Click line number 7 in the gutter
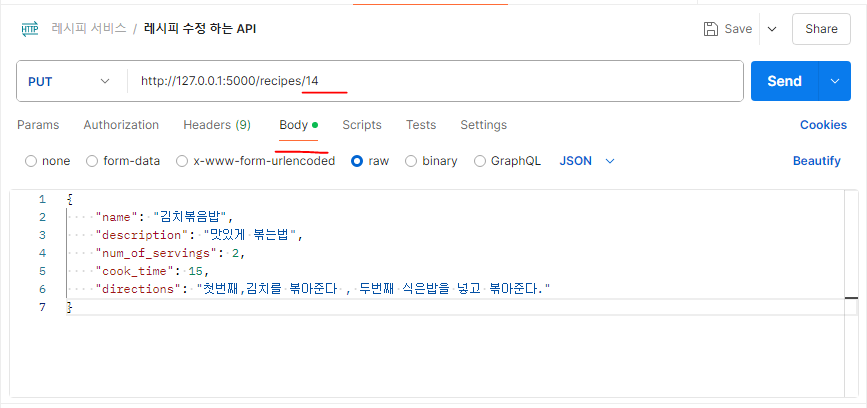This screenshot has height=408, width=867. tap(43, 307)
